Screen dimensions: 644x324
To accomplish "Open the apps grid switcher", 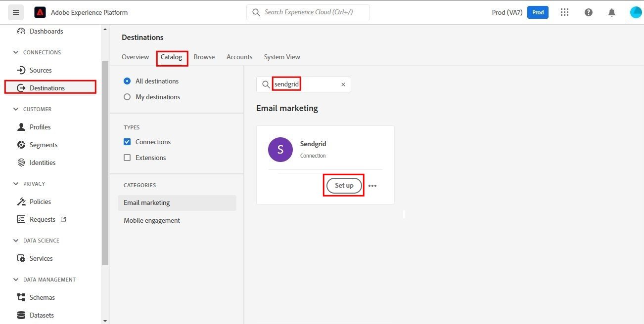I will click(x=564, y=12).
